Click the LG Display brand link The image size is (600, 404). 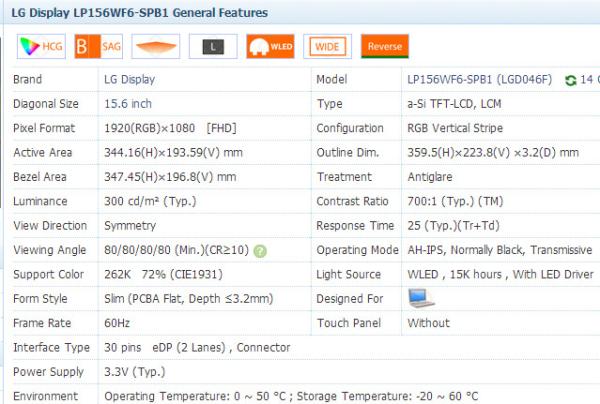(x=129, y=80)
